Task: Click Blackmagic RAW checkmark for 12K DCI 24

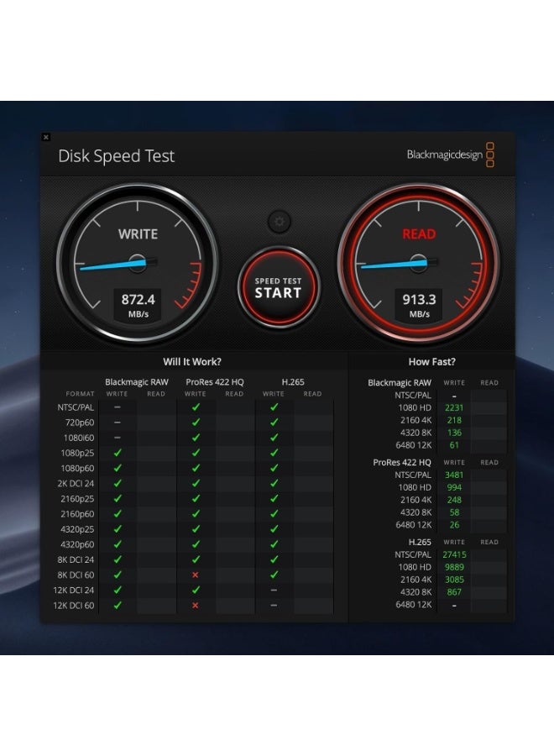Action: point(117,590)
